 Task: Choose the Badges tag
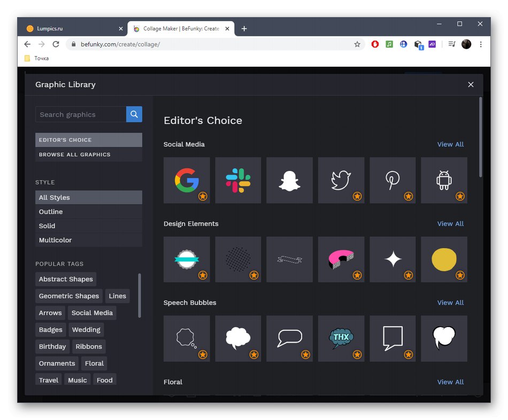tap(51, 330)
